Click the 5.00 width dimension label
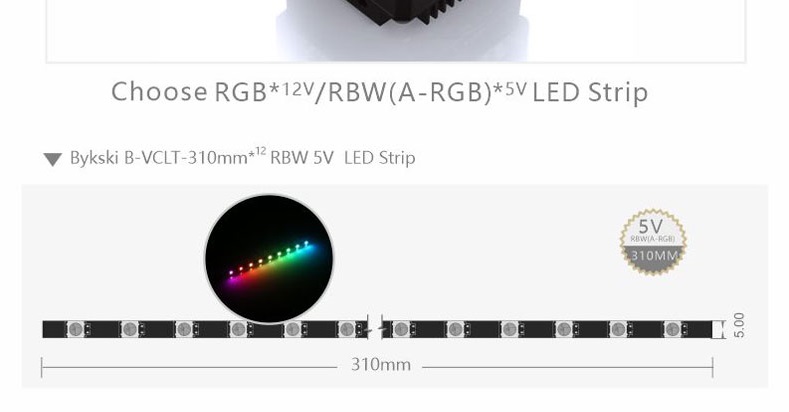The width and height of the screenshot is (789, 412). tap(738, 325)
